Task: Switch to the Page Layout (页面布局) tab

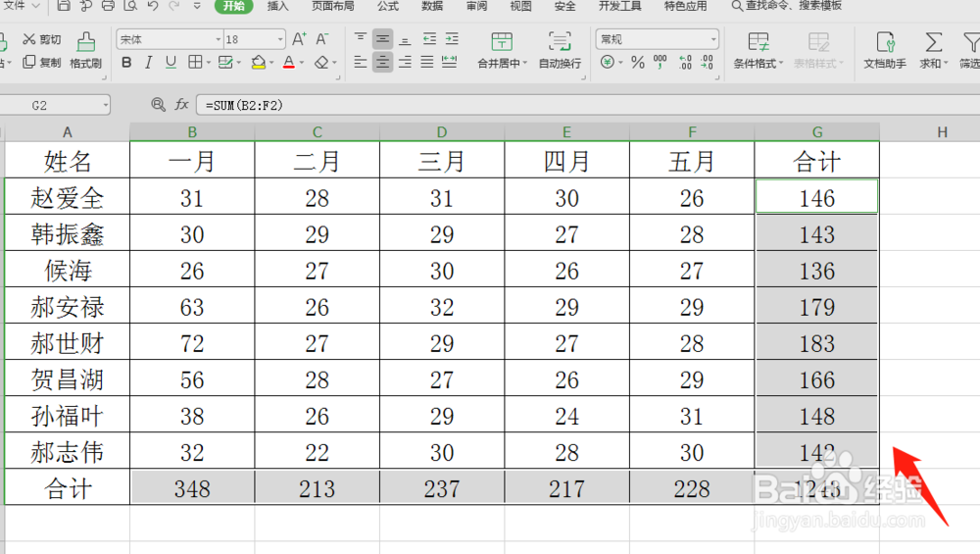Action: click(x=332, y=6)
